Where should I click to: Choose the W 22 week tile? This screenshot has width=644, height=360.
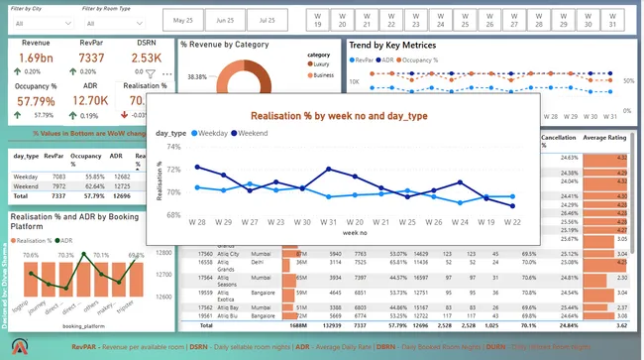click(391, 20)
